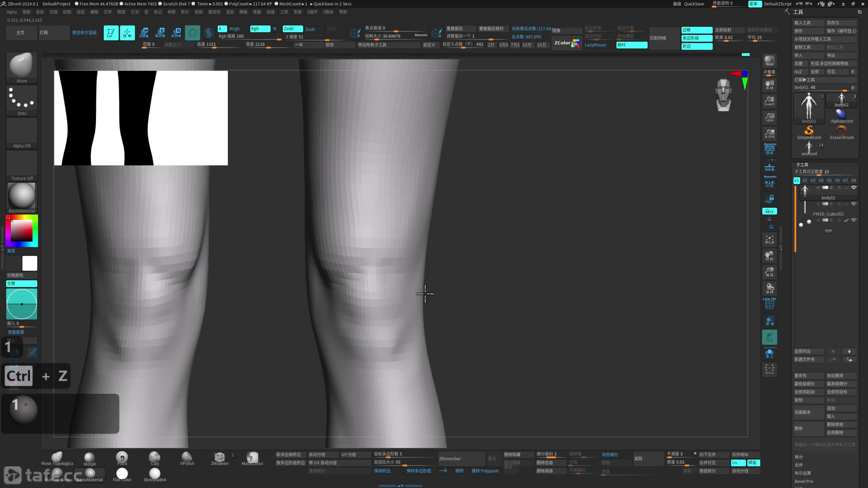Toggle the Rgb channel button
868x488 pixels.
tap(260, 29)
